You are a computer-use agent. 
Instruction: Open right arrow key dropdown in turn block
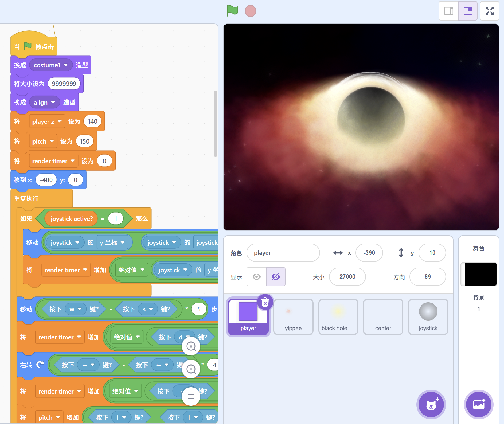click(88, 365)
